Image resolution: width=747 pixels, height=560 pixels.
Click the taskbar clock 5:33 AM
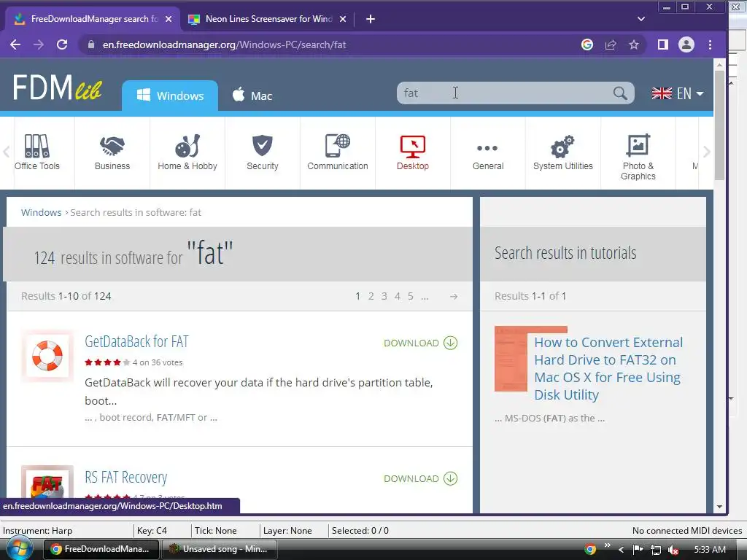click(710, 550)
